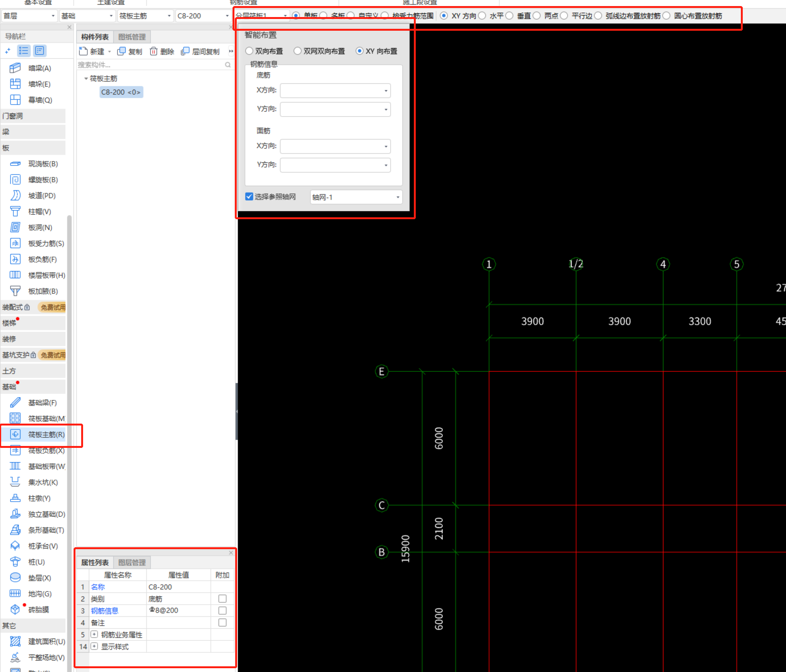The image size is (786, 672).
Task: Select the 筏板基础(M) icon
Action: coord(15,419)
